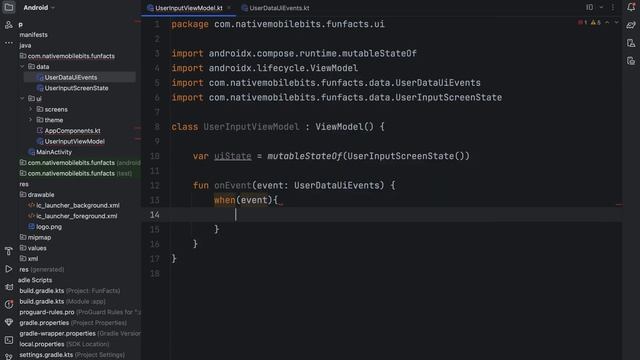The image size is (640, 360).
Task: Select gradle.properties file
Action: pos(73,322)
